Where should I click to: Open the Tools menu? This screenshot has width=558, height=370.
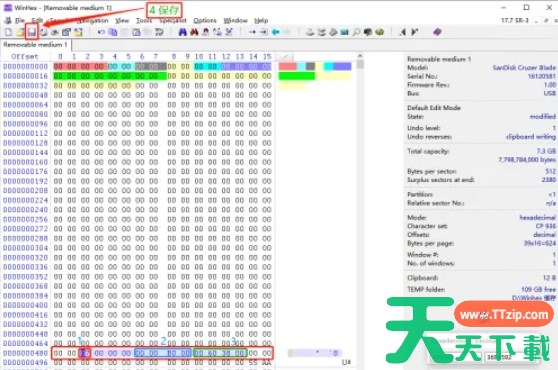pos(144,21)
